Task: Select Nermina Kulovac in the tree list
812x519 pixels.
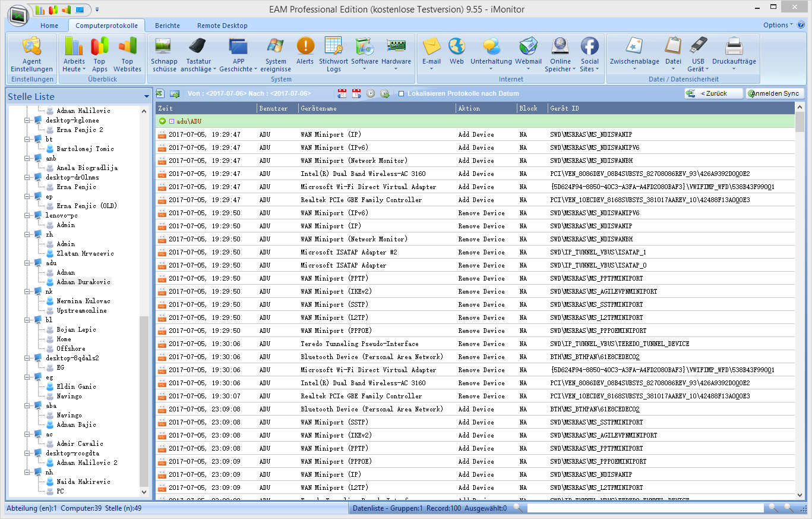Action: [x=83, y=301]
